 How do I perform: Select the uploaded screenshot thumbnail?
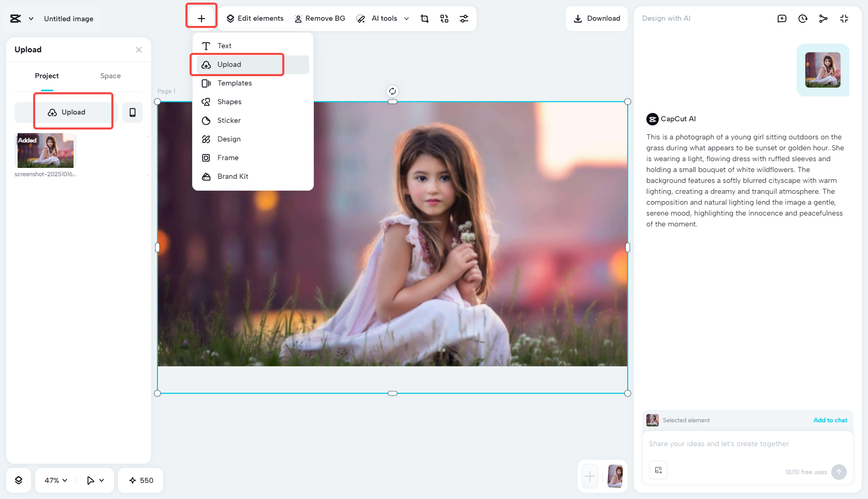[45, 150]
